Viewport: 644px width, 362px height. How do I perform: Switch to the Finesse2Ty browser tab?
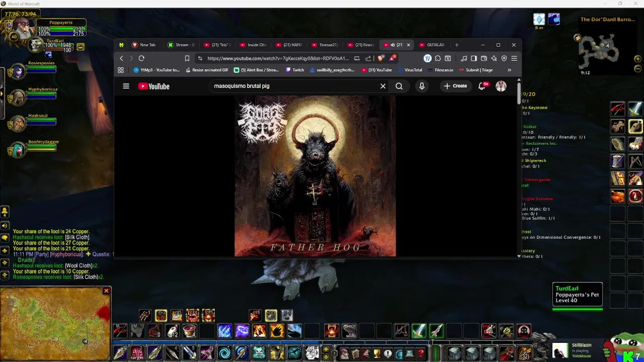pyautogui.click(x=326, y=45)
